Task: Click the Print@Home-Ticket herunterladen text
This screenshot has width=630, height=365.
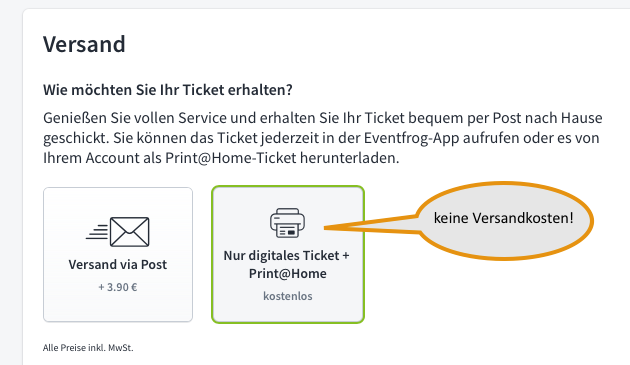Action: [x=282, y=158]
